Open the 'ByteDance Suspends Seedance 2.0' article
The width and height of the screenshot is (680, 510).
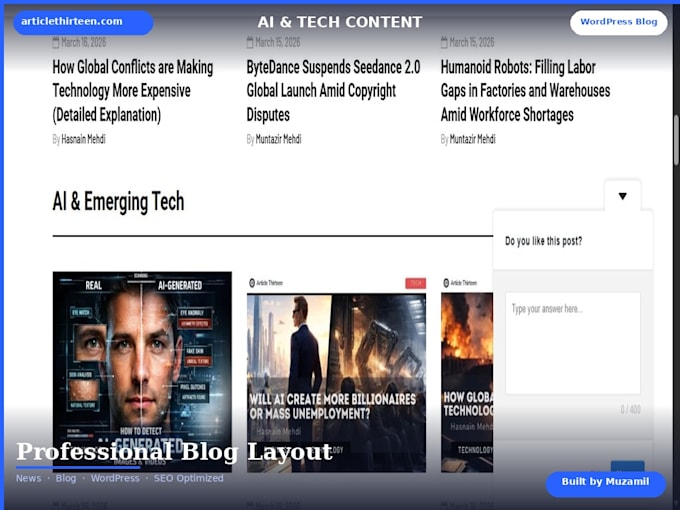click(x=333, y=91)
